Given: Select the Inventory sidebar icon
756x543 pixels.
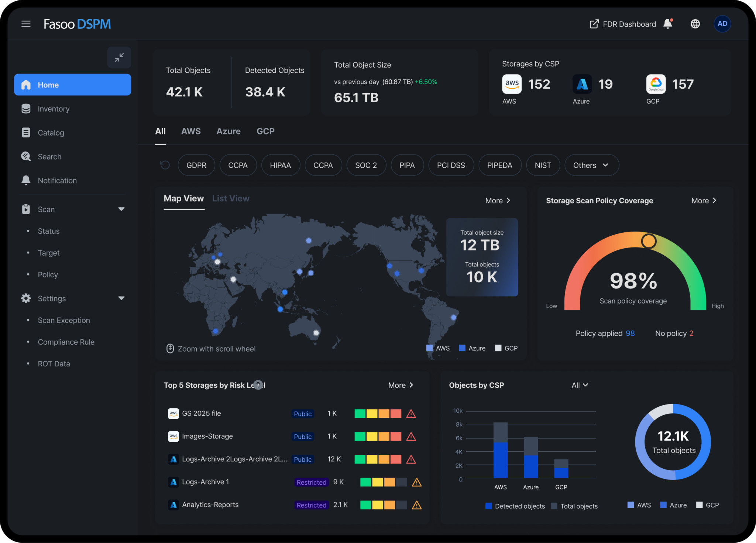Looking at the screenshot, I should coord(26,109).
